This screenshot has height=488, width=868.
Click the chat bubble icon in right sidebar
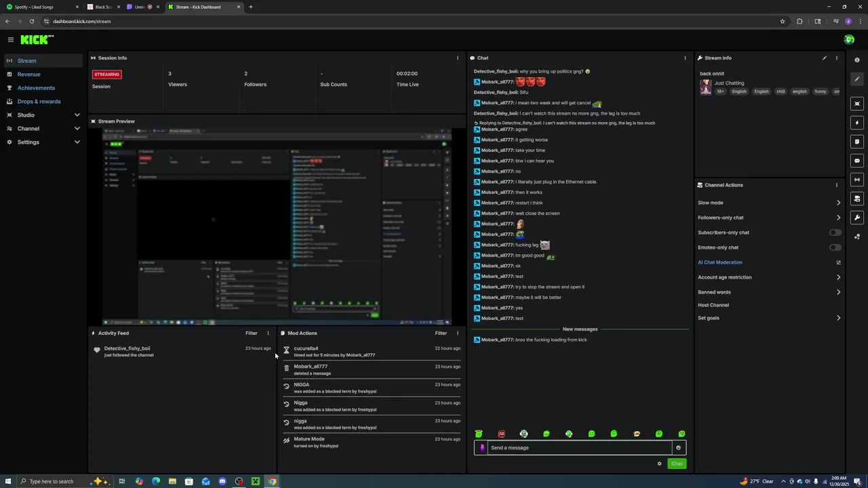[857, 161]
